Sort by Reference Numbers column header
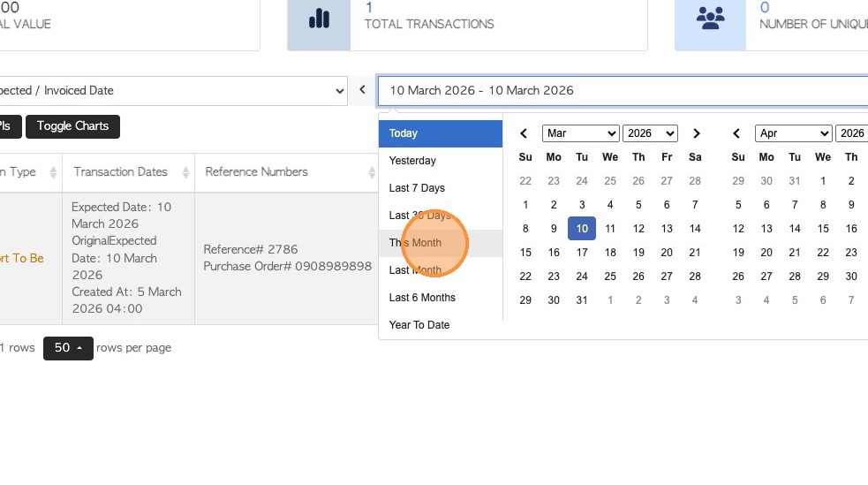868x485 pixels. coord(256,171)
